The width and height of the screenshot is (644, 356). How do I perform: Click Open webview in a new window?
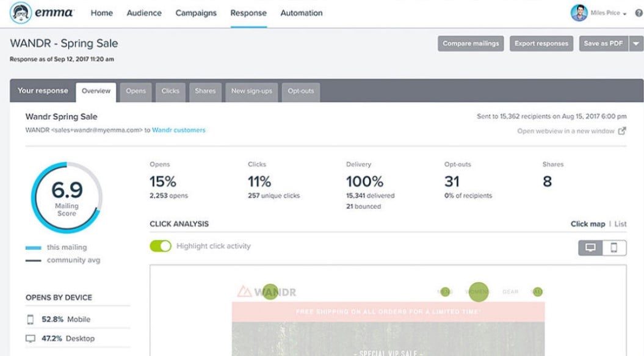565,131
